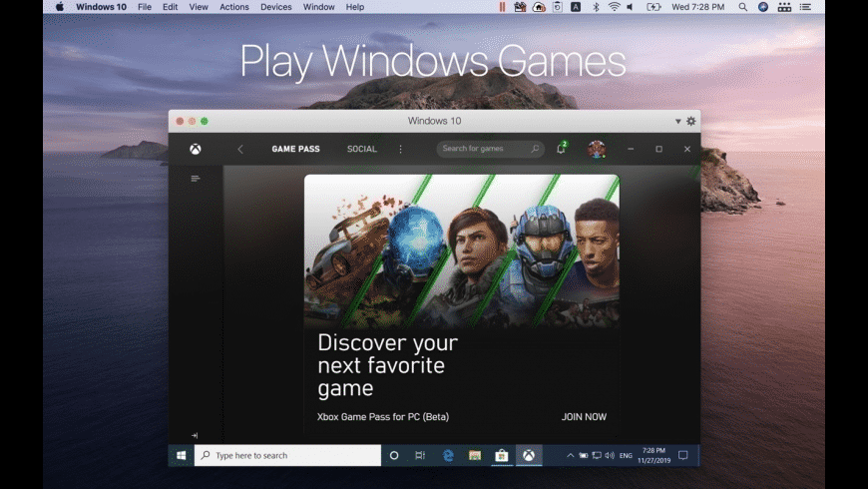Open the Windows Start menu
The image size is (868, 489).
pos(181,455)
